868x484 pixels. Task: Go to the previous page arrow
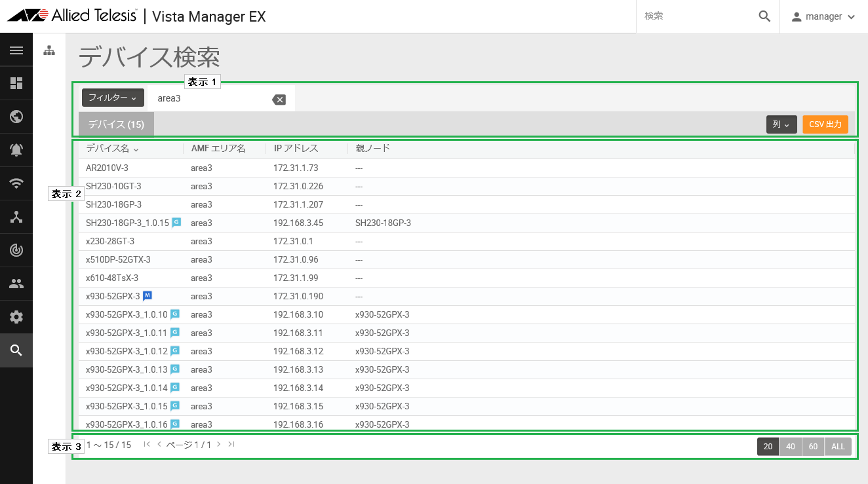(x=159, y=445)
